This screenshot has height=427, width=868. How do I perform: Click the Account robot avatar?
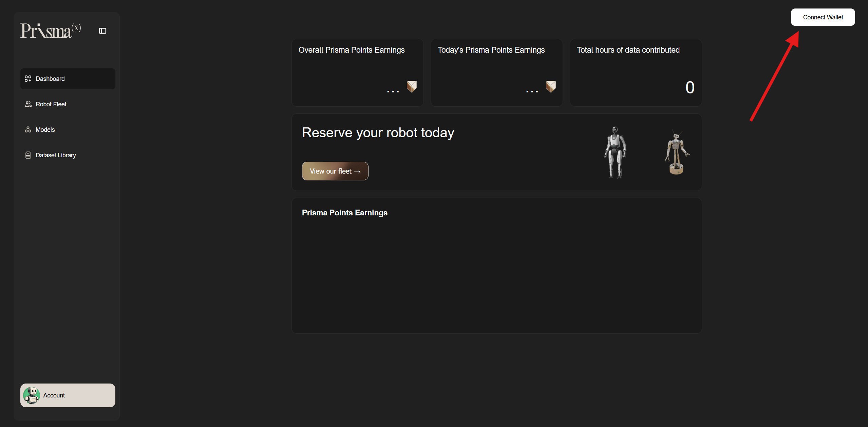(32, 395)
